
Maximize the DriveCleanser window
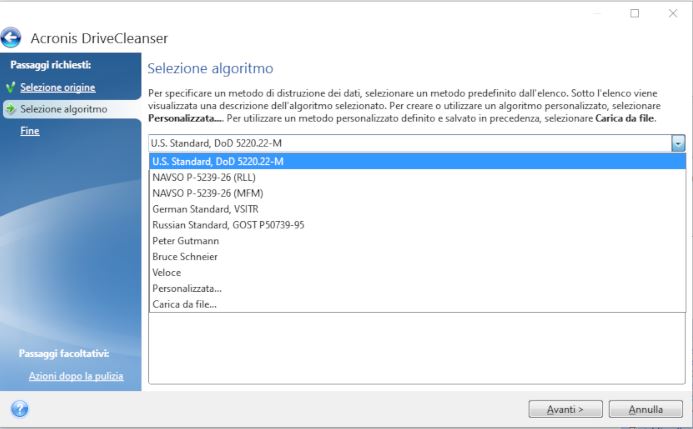tap(634, 13)
